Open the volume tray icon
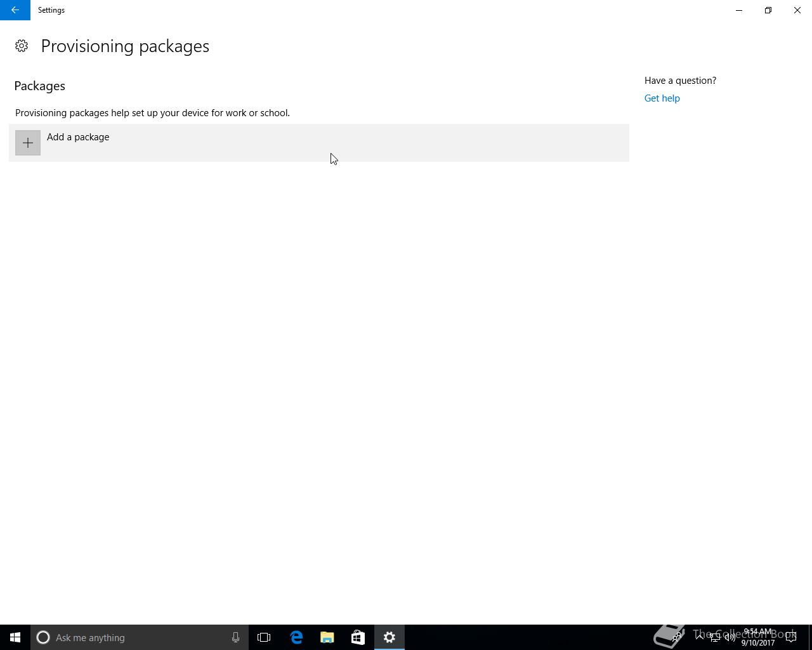812x650 pixels. pyautogui.click(x=730, y=637)
